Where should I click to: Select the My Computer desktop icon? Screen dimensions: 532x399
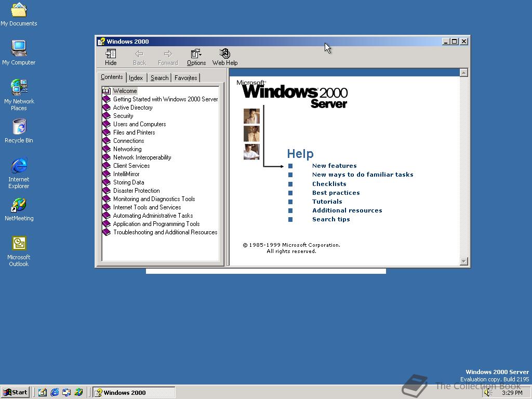tap(19, 52)
